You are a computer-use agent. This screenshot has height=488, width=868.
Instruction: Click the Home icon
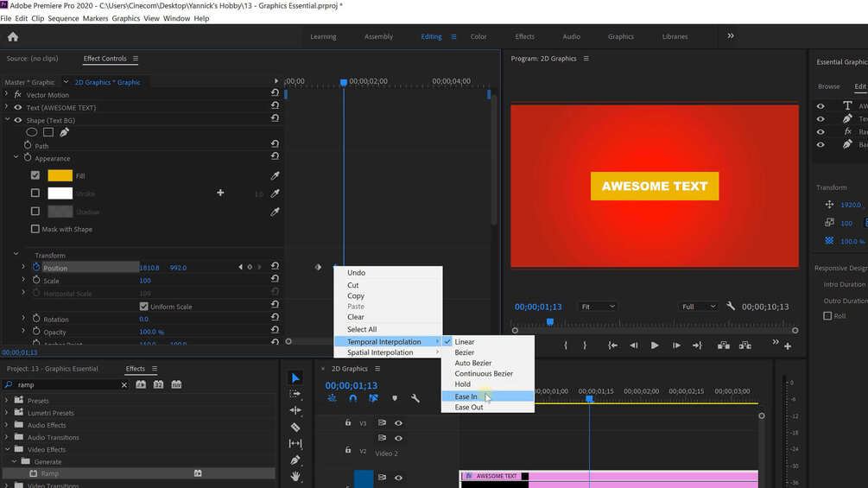13,37
